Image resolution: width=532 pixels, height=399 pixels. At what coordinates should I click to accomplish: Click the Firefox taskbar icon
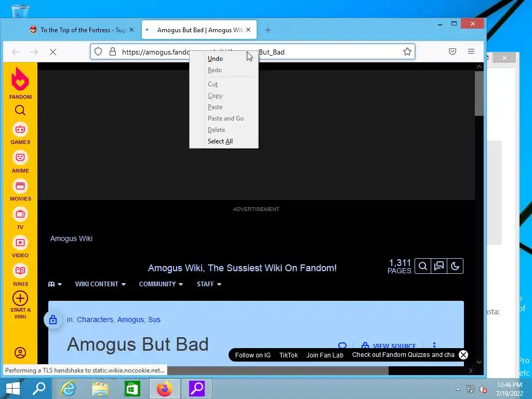(x=165, y=389)
